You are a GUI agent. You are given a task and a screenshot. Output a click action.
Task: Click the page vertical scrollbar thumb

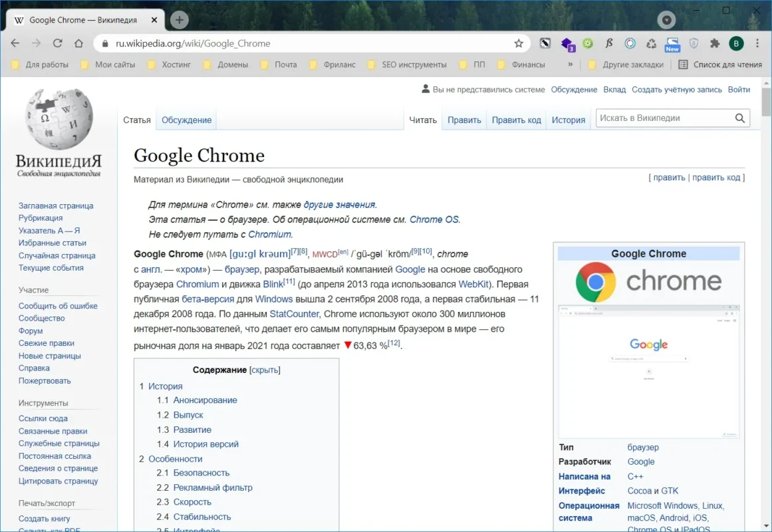click(x=766, y=102)
